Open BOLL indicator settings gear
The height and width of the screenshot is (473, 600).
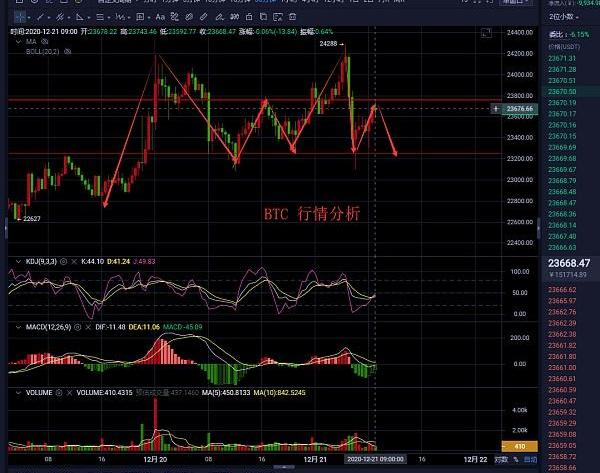click(x=66, y=51)
